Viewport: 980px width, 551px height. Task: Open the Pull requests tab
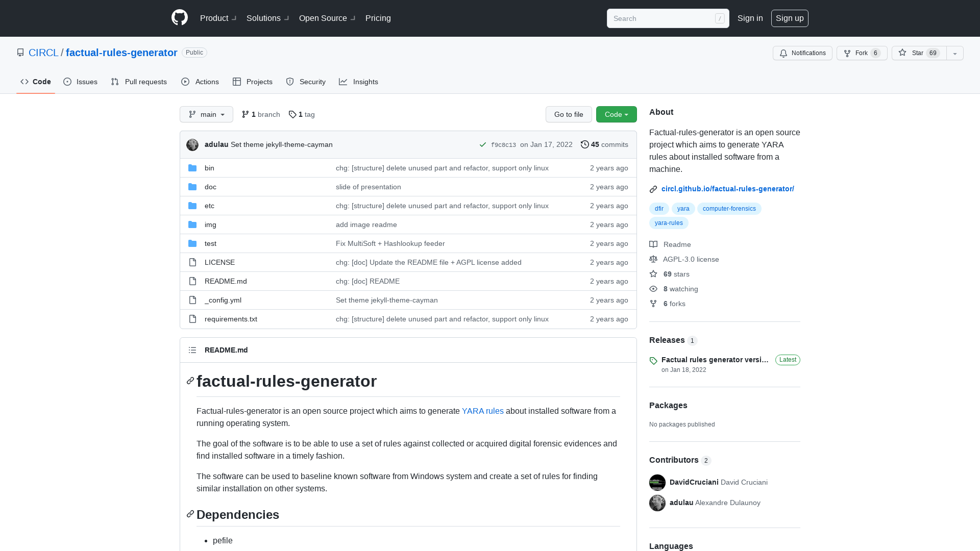[x=139, y=82]
